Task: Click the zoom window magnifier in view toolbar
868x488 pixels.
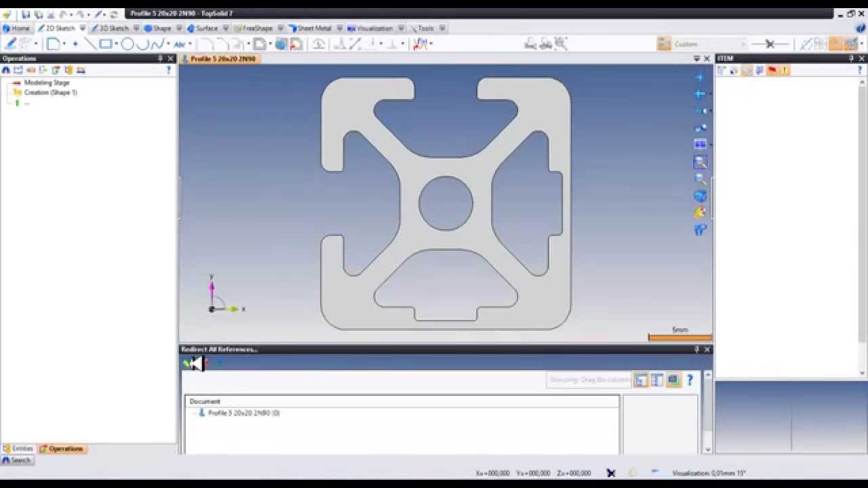Action: click(701, 162)
